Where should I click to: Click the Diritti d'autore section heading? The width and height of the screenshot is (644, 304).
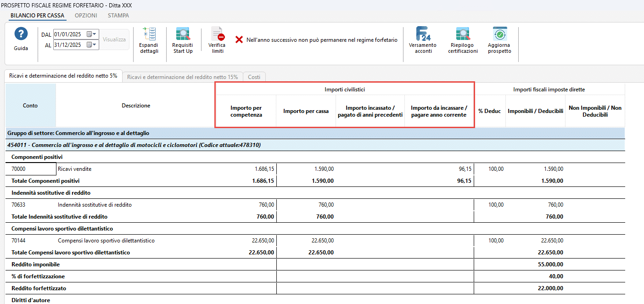tap(31, 300)
